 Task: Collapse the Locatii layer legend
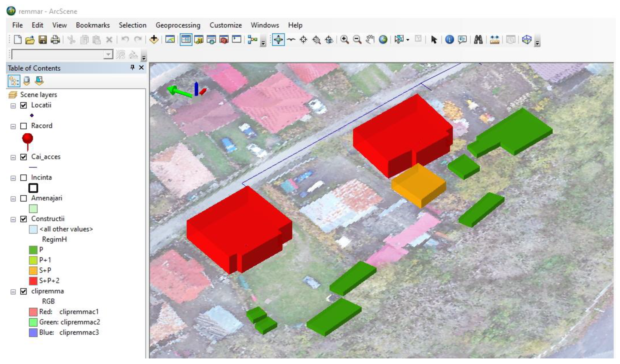click(13, 106)
